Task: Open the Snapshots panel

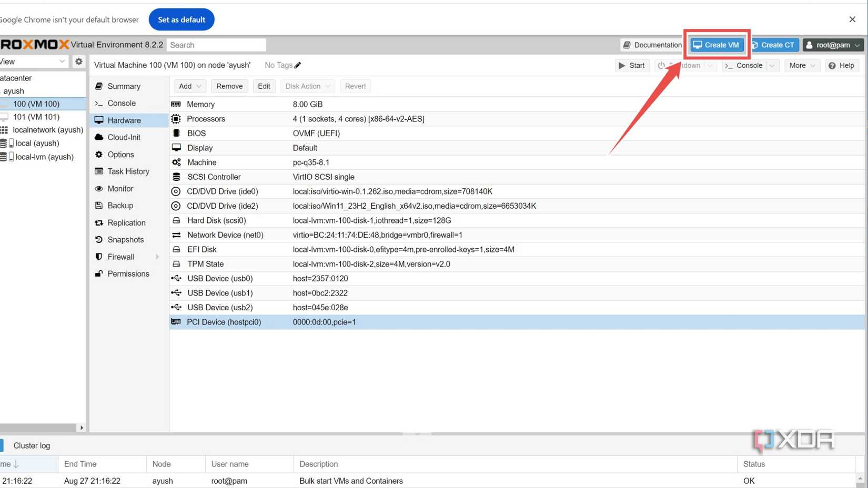Action: coord(125,239)
